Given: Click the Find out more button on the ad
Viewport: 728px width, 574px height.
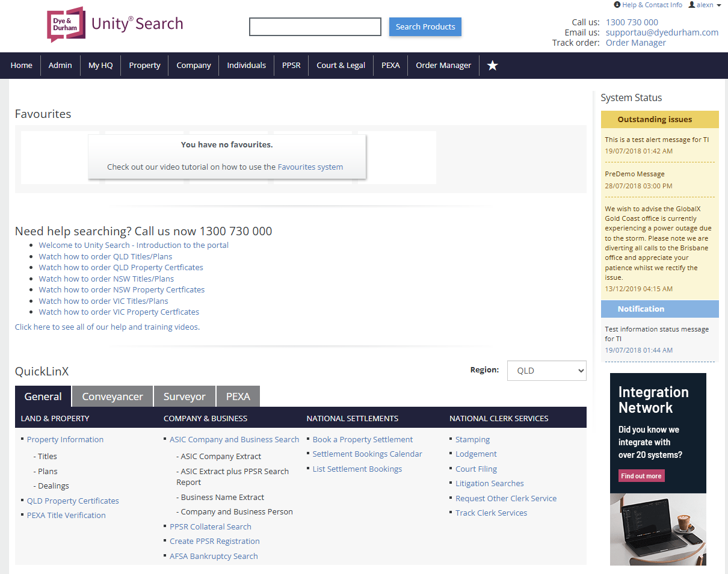Looking at the screenshot, I should point(641,476).
